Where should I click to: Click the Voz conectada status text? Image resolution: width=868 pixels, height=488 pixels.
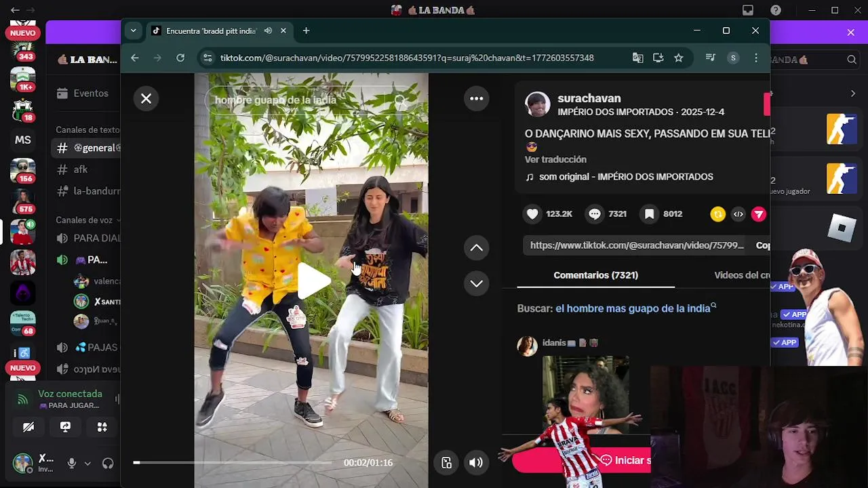coord(70,394)
